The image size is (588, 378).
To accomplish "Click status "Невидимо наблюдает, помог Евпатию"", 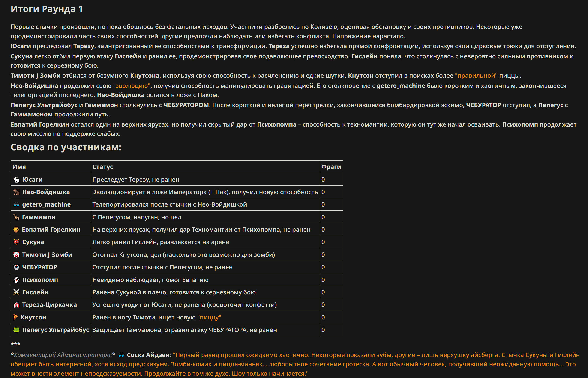I will pos(150,280).
